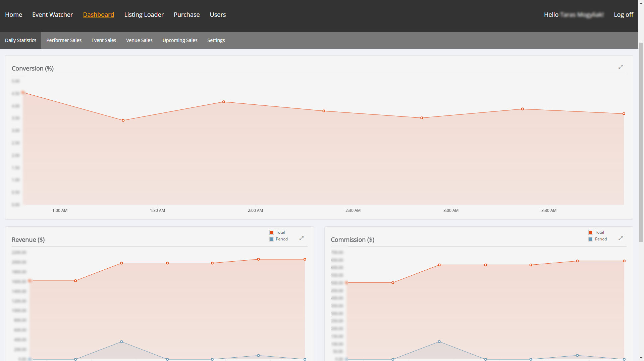This screenshot has height=361, width=644.
Task: Toggle the Period series on the Revenue chart
Action: pyautogui.click(x=281, y=239)
